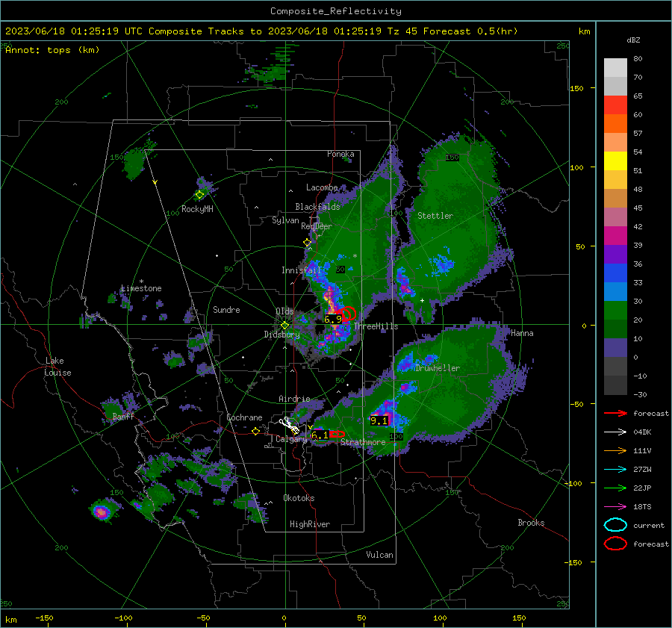Click the red forecast ellipse beside the 6.9 storm
The height and width of the screenshot is (628, 672).
(x=347, y=314)
